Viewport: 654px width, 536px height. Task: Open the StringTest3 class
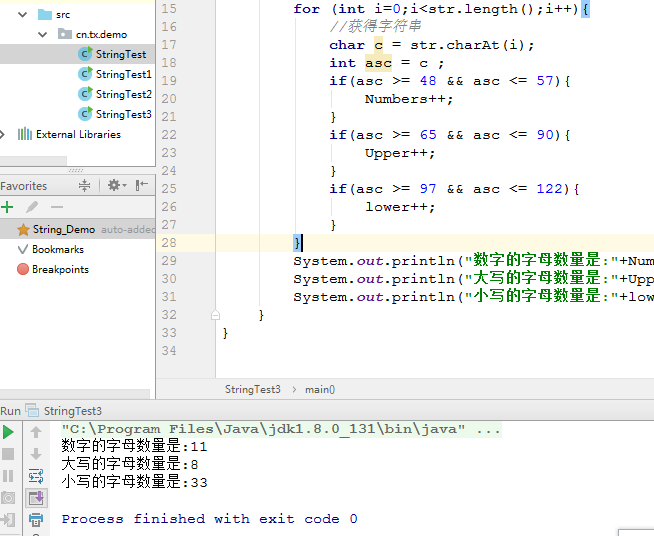123,114
